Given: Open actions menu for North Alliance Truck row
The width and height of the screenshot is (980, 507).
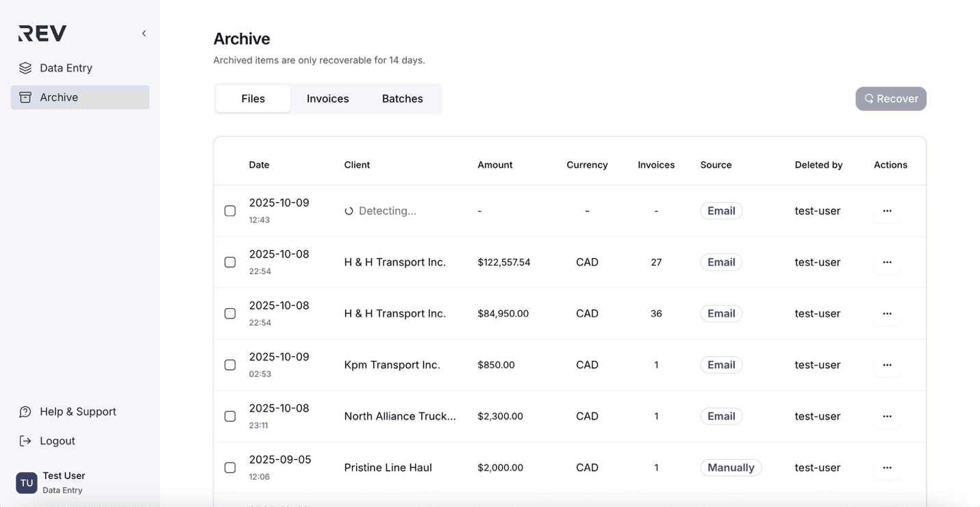Looking at the screenshot, I should pyautogui.click(x=887, y=417).
